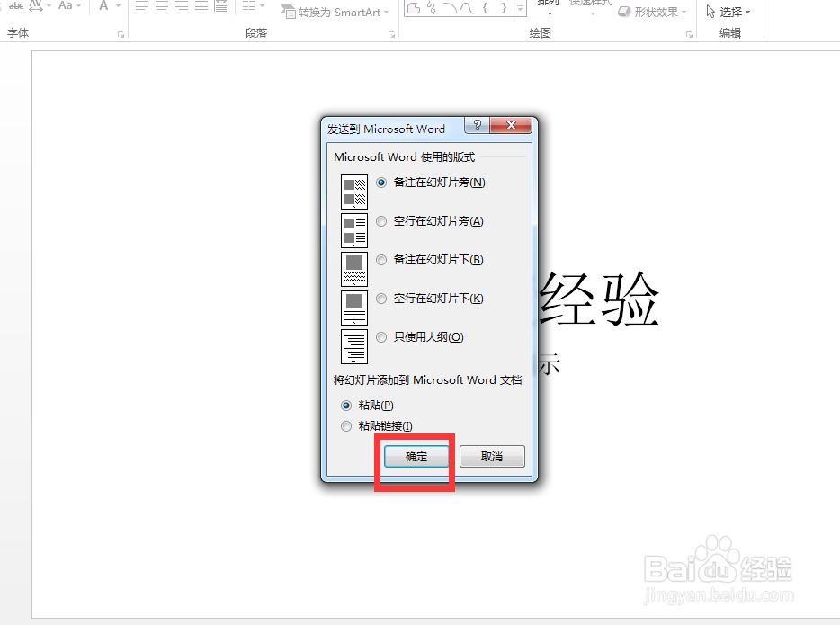The image size is (840, 625).
Task: Select the freeform shape tool
Action: pyautogui.click(x=414, y=7)
